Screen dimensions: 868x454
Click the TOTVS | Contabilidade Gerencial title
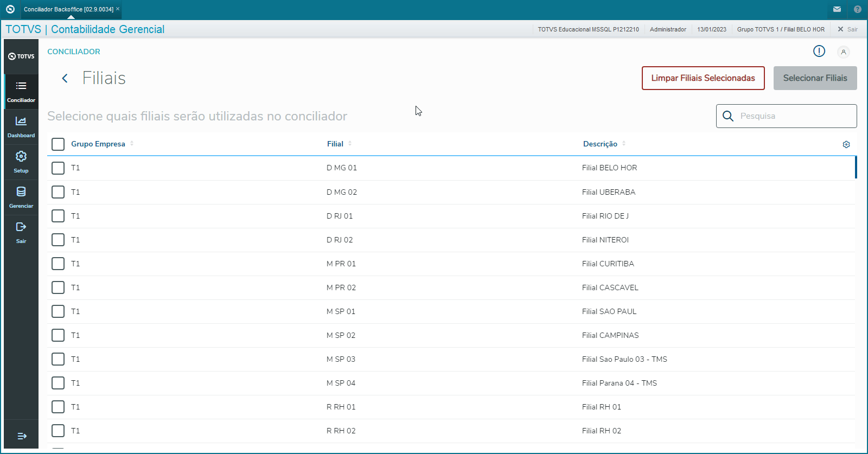(x=85, y=29)
